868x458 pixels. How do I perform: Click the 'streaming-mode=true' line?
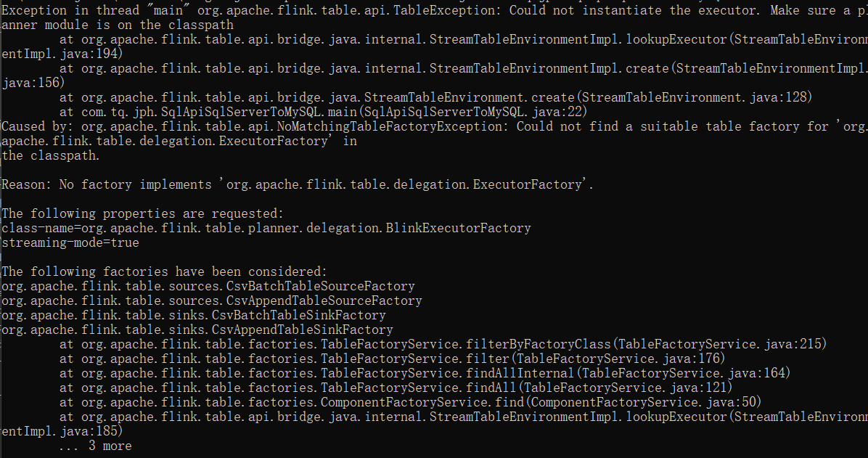(70, 242)
